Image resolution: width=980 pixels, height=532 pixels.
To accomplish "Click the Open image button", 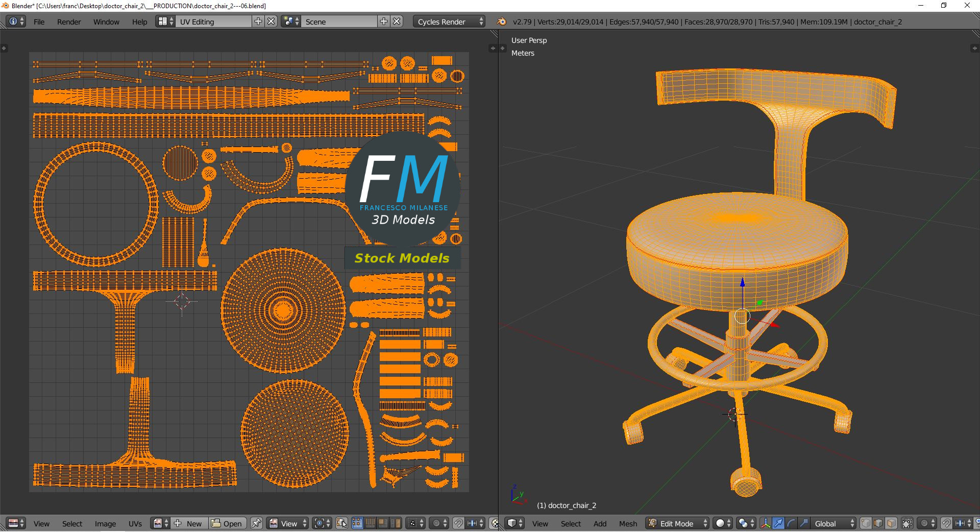I will pyautogui.click(x=227, y=523).
